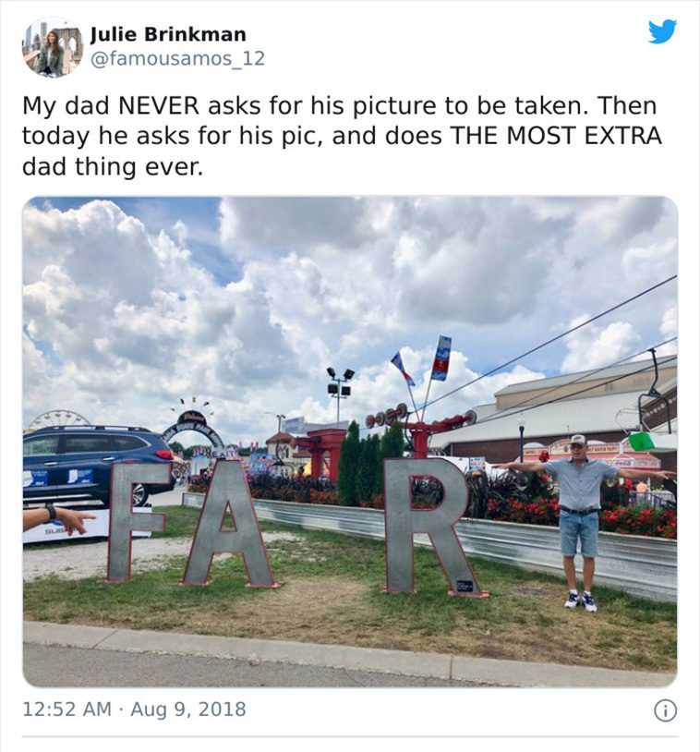This screenshot has height=752, width=700.
Task: Click the stadium light pole in photo
Action: pyautogui.click(x=340, y=394)
